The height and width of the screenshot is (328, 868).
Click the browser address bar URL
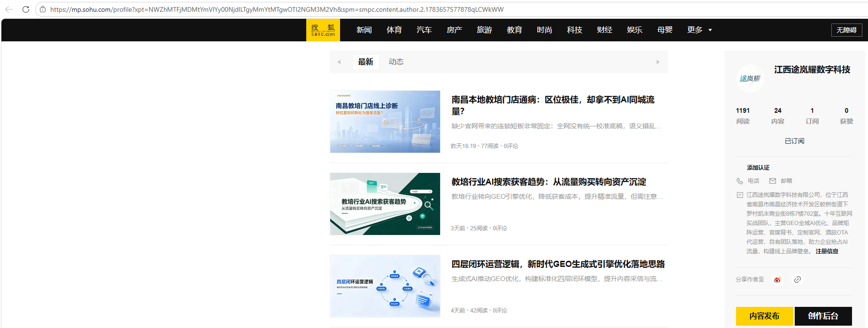pyautogui.click(x=277, y=9)
